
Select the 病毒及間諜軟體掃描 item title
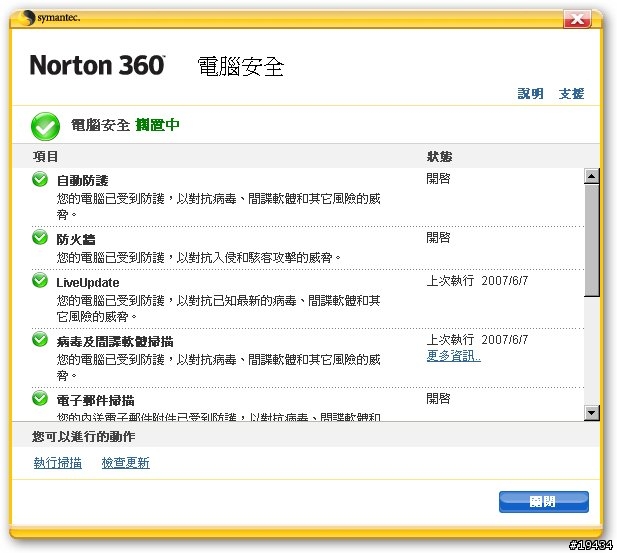(x=115, y=341)
